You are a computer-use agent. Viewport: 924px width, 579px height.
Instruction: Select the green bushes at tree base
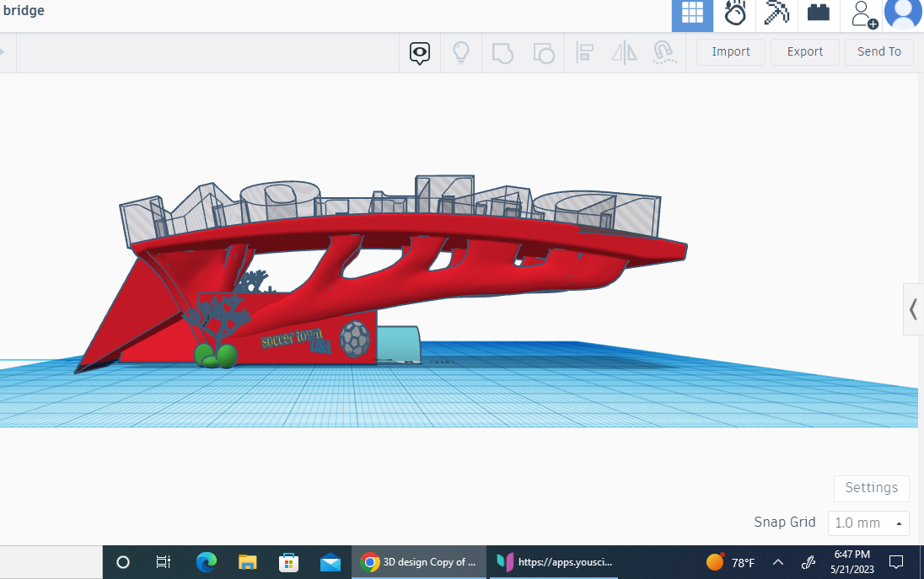pos(216,356)
